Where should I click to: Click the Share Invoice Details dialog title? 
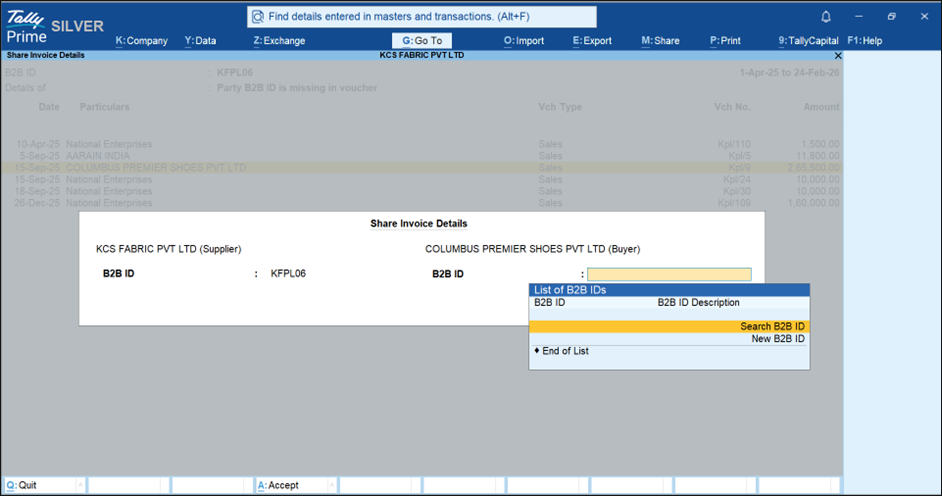(x=418, y=223)
